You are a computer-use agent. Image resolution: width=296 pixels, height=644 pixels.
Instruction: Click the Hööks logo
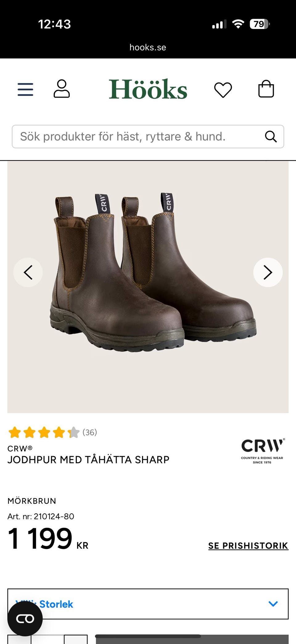click(x=148, y=89)
